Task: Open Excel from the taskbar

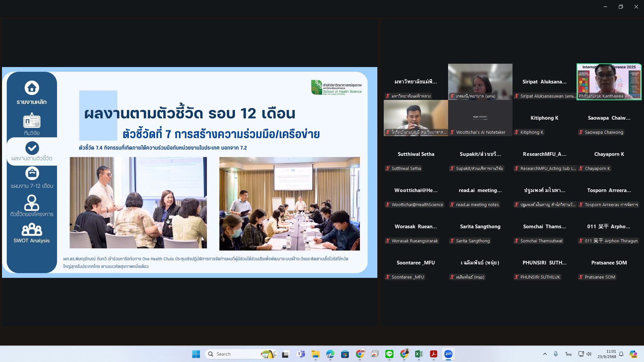Action: pos(419,354)
